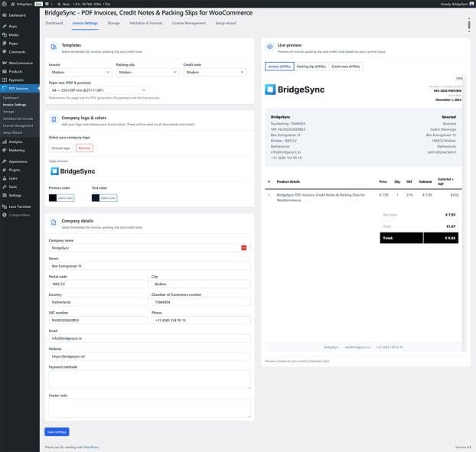Click the PDF Invoices sidebar icon
The width and height of the screenshot is (476, 452).
tap(5, 88)
